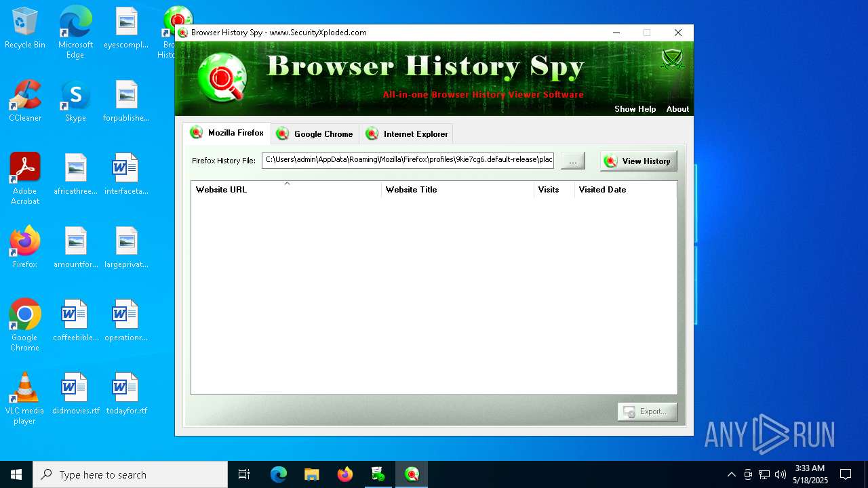868x488 pixels.
Task: Select the didmovies.rtf document
Action: [75, 394]
